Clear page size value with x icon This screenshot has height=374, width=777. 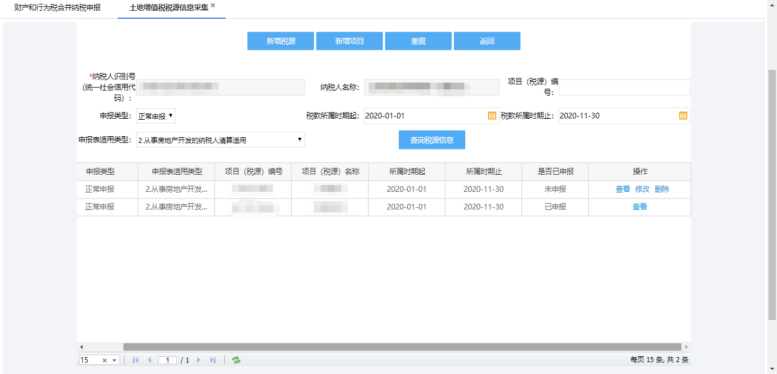coord(105,360)
